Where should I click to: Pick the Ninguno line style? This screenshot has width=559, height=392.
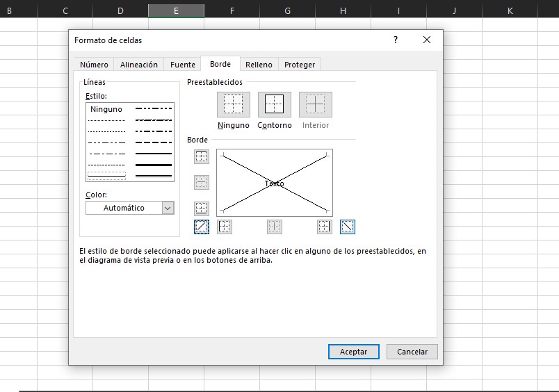click(106, 109)
